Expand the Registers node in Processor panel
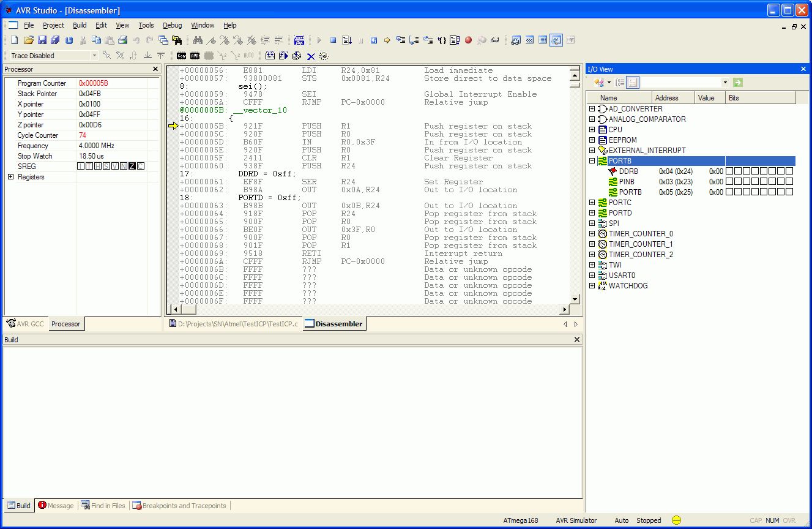The image size is (812, 529). click(10, 177)
